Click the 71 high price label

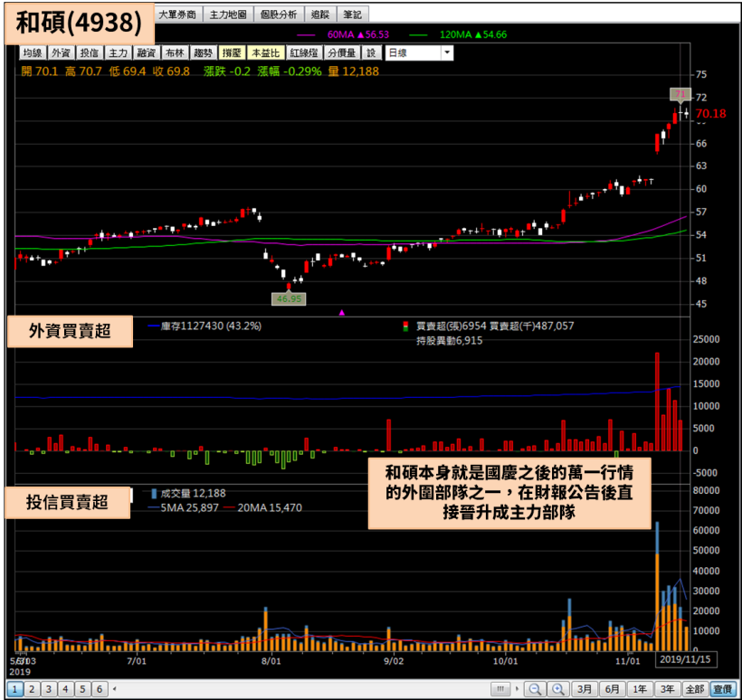coord(680,94)
